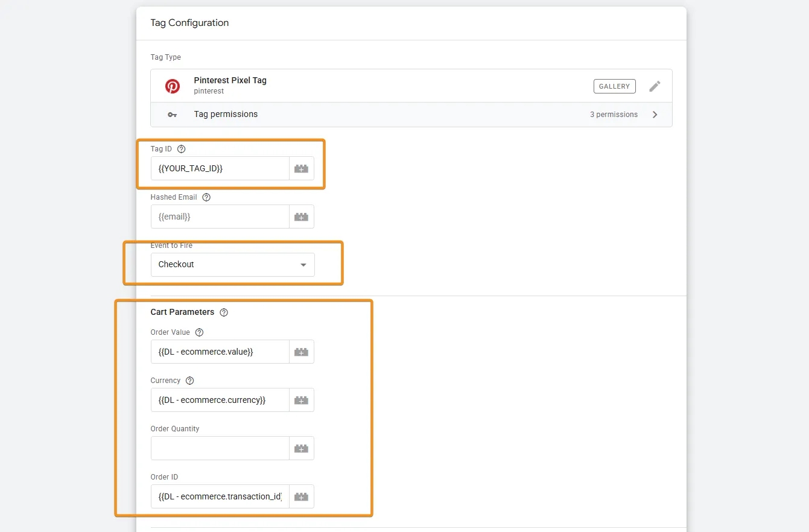Open variable picker for Currency
809x532 pixels.
pos(301,400)
